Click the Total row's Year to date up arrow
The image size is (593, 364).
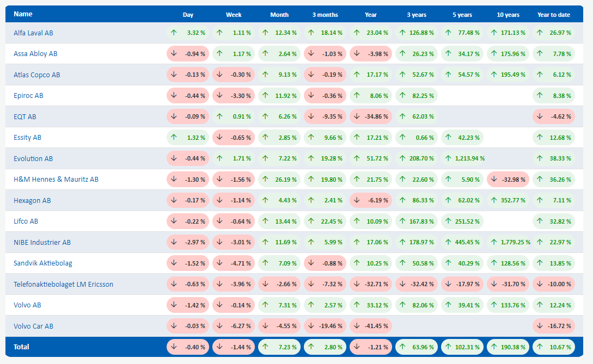(540, 347)
